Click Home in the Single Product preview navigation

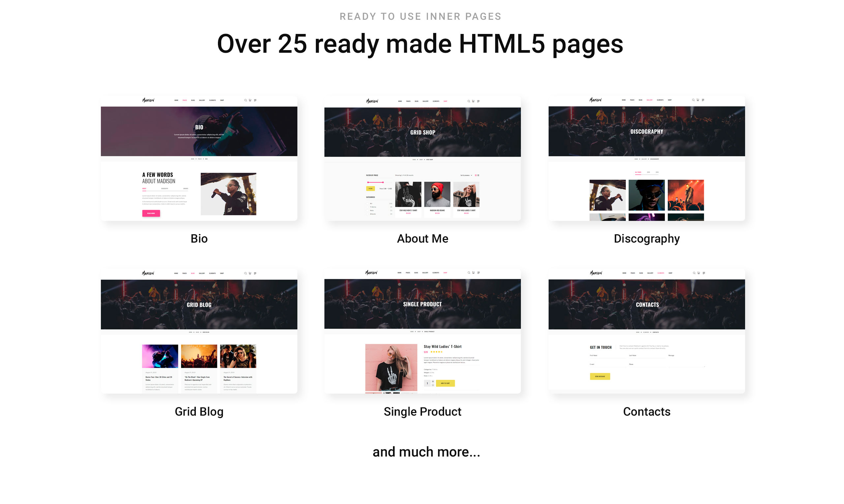point(400,273)
